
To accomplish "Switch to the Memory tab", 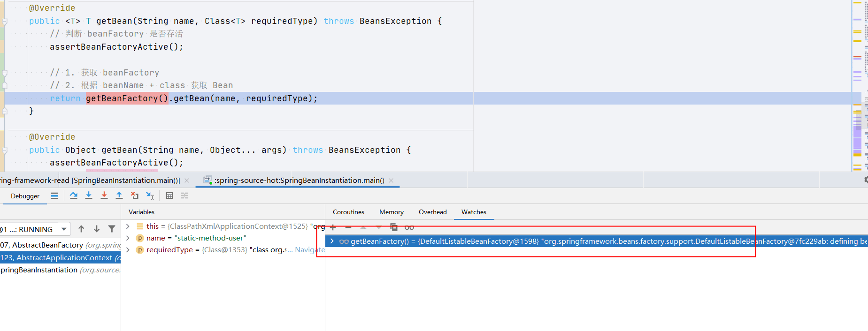I will coord(392,212).
